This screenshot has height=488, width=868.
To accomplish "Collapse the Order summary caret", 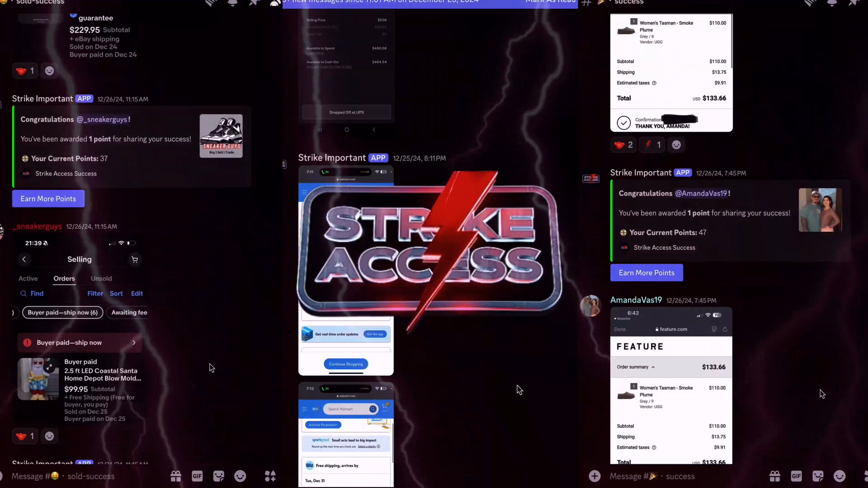I will click(x=653, y=367).
